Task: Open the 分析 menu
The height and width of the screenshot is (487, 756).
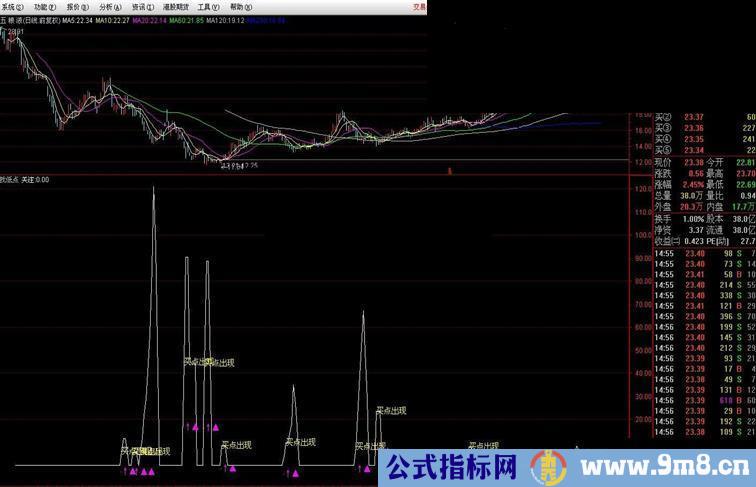Action: [x=108, y=6]
